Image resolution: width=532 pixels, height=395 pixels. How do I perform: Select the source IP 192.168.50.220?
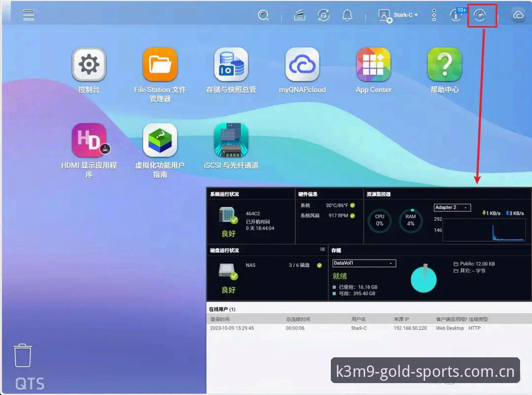[410, 328]
